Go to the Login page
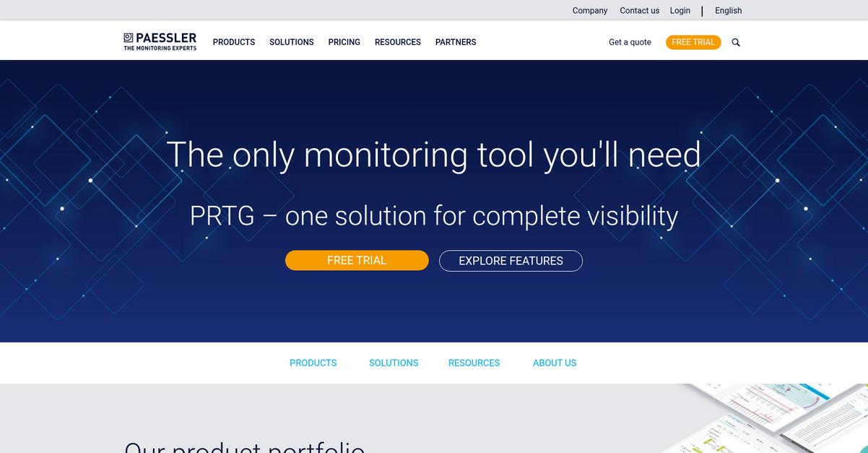The height and width of the screenshot is (453, 868). [x=680, y=11]
